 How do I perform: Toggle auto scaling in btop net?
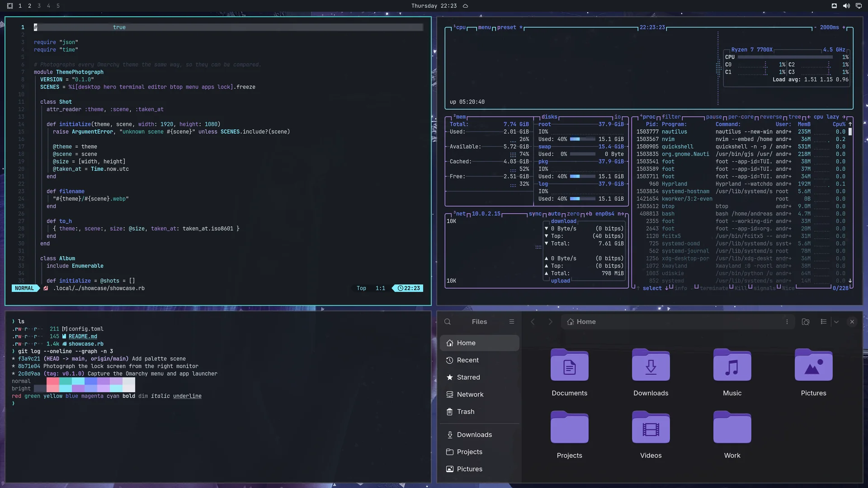click(x=554, y=214)
